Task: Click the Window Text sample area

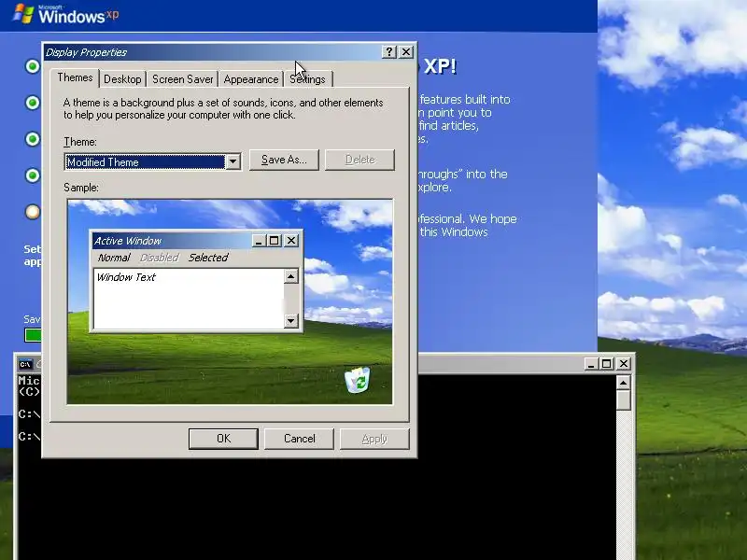Action: pyautogui.click(x=189, y=299)
